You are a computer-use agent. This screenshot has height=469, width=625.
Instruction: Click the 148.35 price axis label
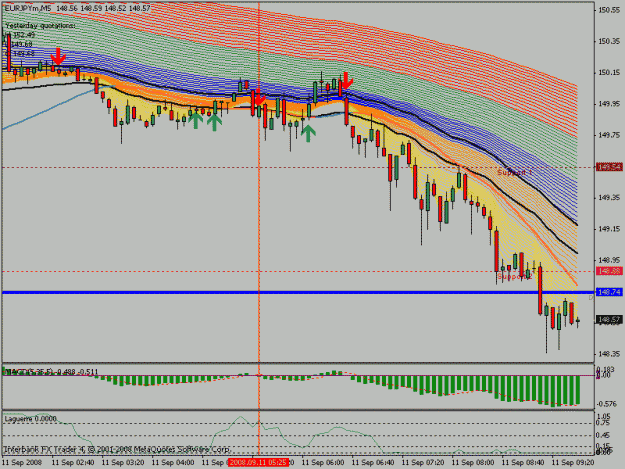tap(609, 354)
